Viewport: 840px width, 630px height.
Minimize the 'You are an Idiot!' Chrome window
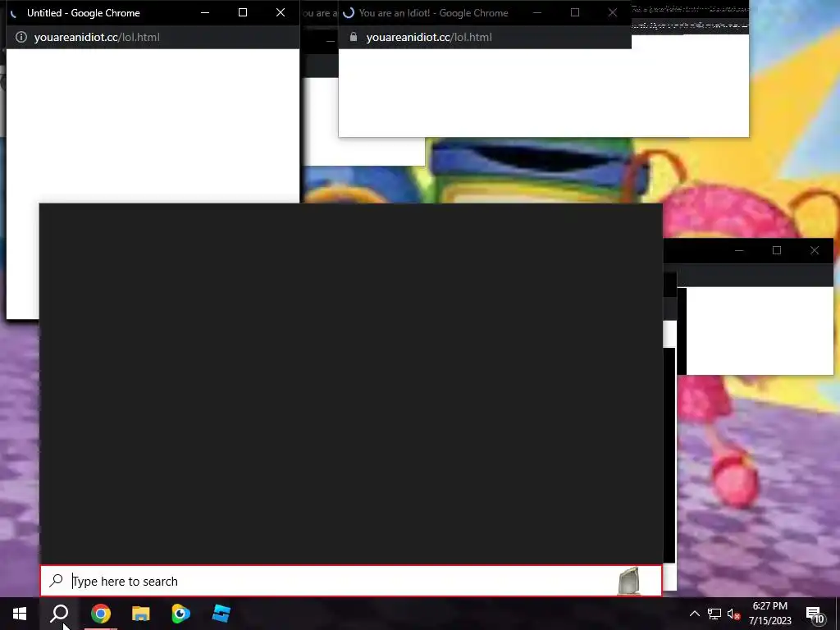coord(537,12)
